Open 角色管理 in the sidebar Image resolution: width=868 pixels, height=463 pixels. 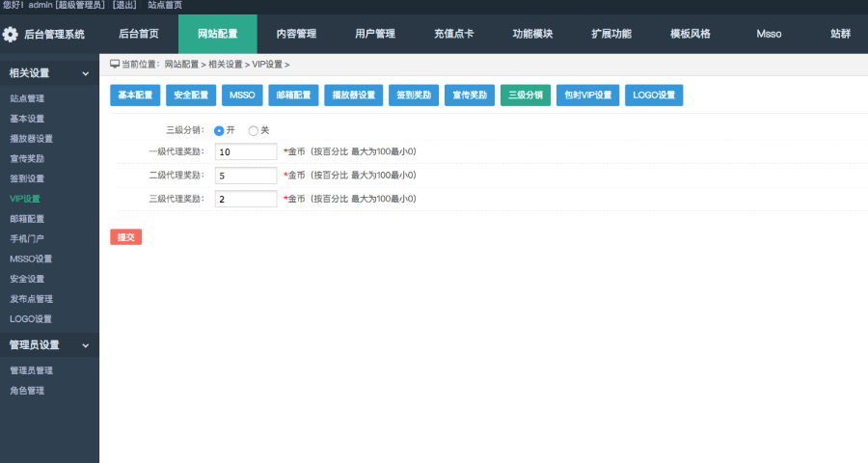[27, 391]
